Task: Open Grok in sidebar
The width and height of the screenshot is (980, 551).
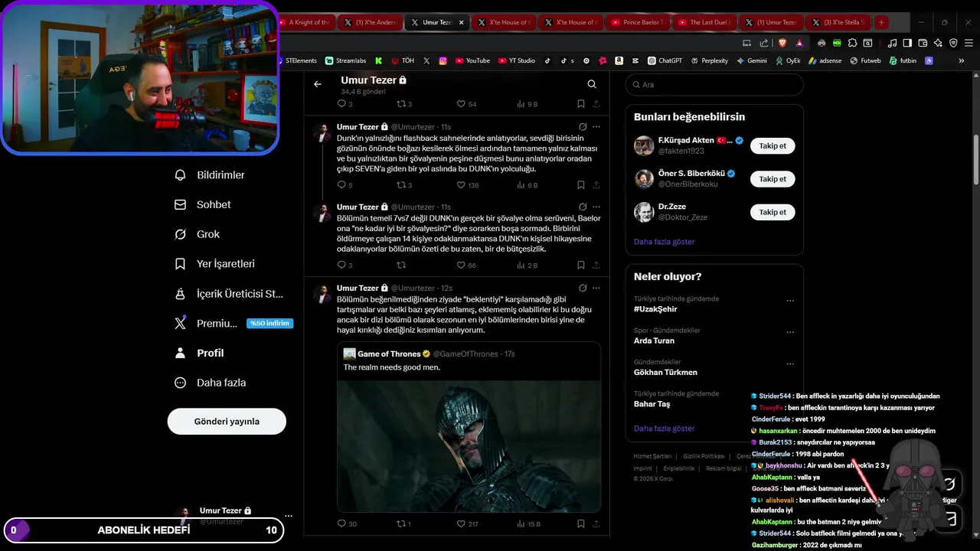Action: pyautogui.click(x=197, y=234)
